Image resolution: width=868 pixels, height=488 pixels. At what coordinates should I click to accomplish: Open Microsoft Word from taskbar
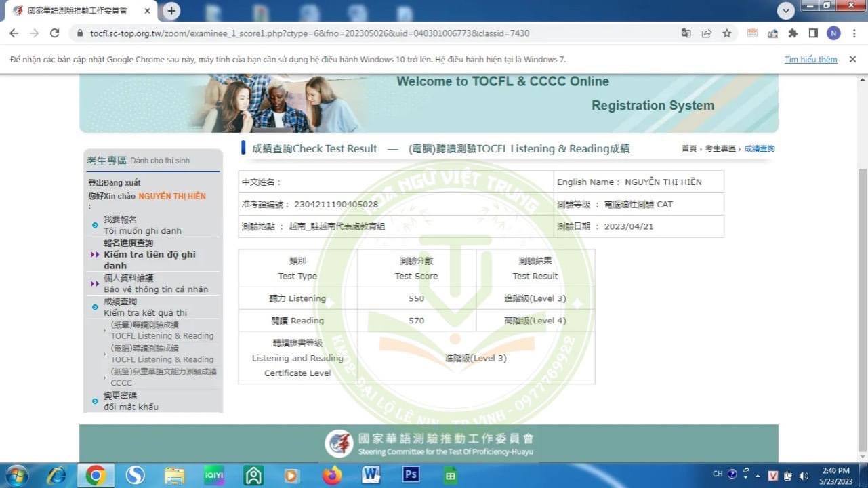[371, 476]
